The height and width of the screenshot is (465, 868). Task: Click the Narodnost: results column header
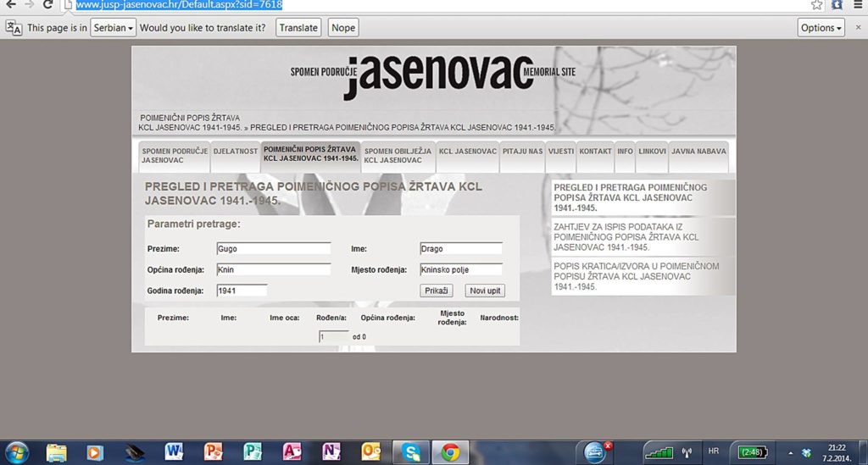[499, 318]
